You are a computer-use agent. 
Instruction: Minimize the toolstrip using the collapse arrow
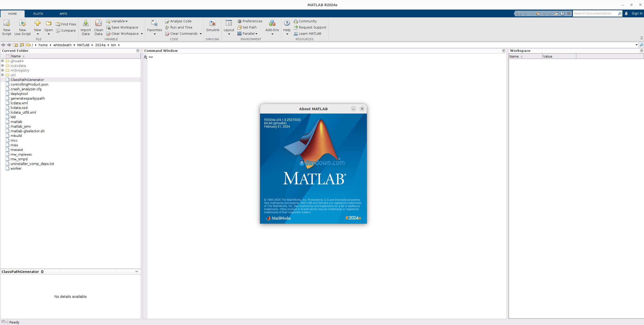(641, 38)
